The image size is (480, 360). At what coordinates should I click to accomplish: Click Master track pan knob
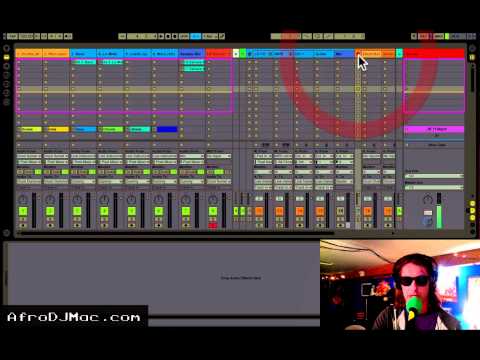(428, 200)
